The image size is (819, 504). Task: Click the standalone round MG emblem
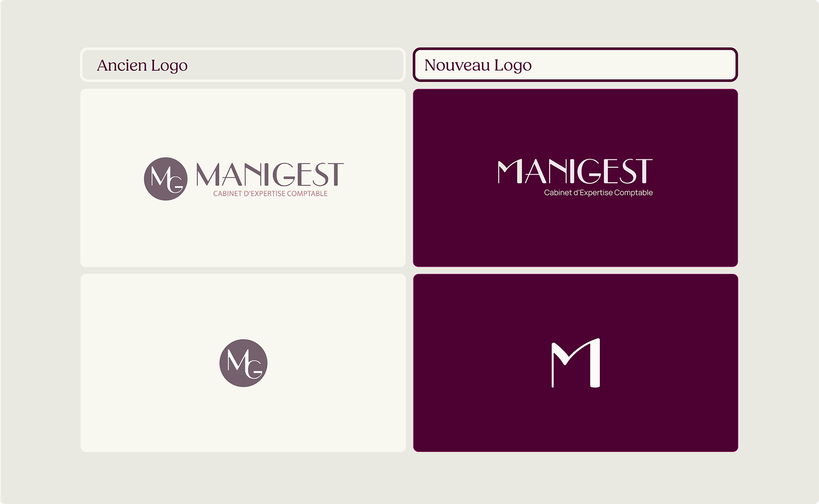click(243, 363)
